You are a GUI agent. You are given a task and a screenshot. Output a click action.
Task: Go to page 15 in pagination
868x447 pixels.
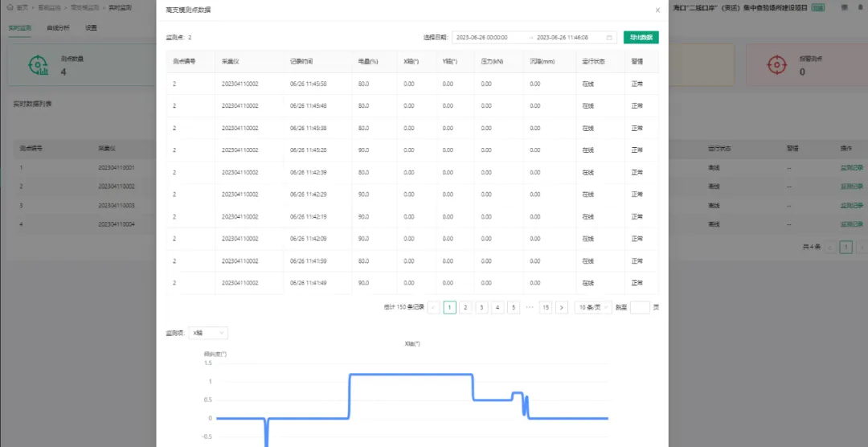[x=546, y=307]
